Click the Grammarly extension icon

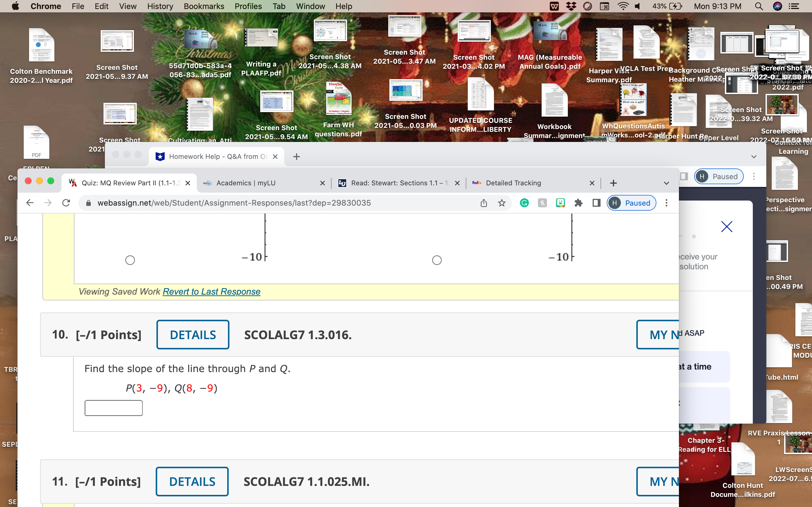pos(524,203)
